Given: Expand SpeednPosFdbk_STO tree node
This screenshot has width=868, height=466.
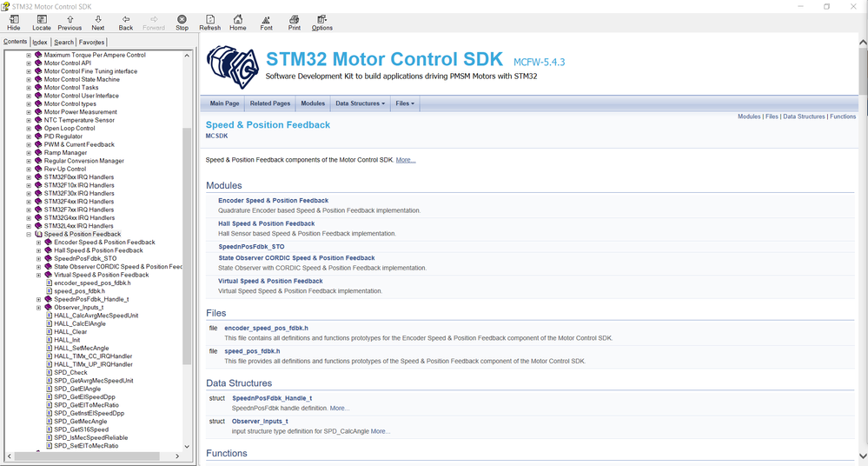Looking at the screenshot, I should pos(39,259).
